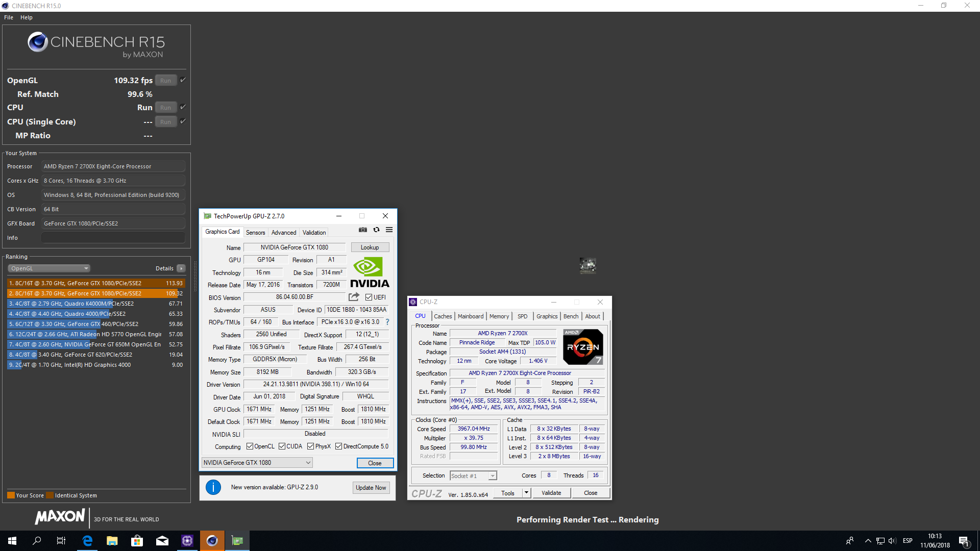
Task: Switch to CPU-Z Mainboard tab
Action: click(470, 316)
